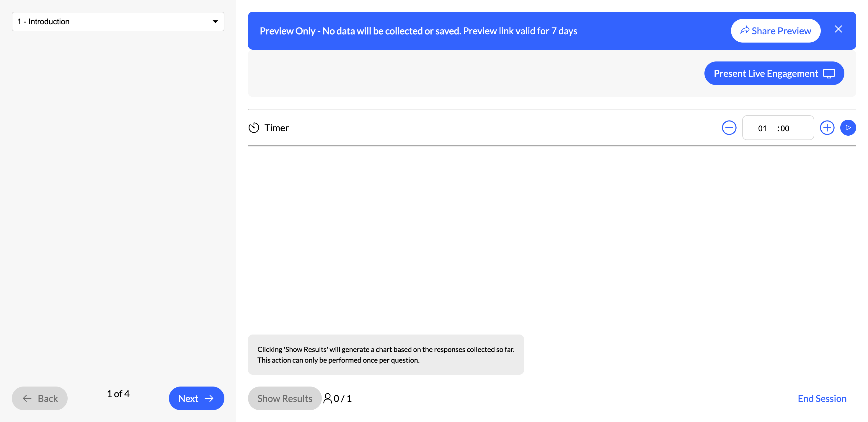Click the Back button
868x422 pixels.
[40, 398]
